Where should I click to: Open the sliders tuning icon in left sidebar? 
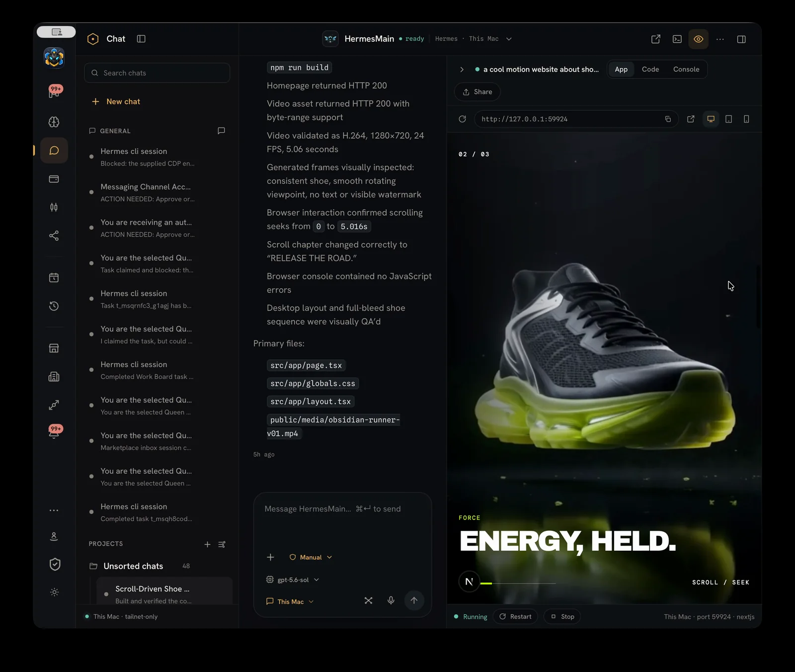coord(54,207)
